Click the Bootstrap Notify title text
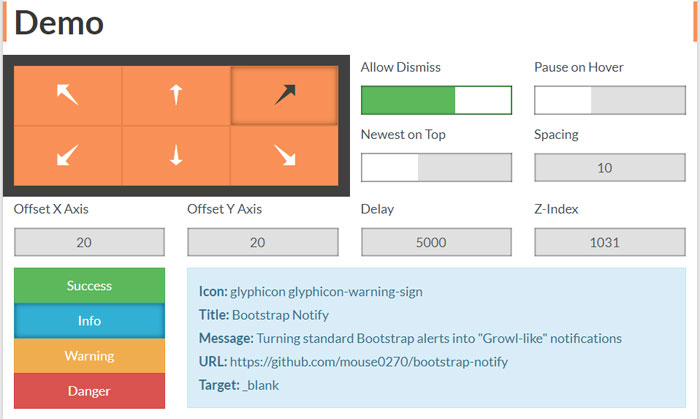This screenshot has width=700, height=419. [280, 315]
